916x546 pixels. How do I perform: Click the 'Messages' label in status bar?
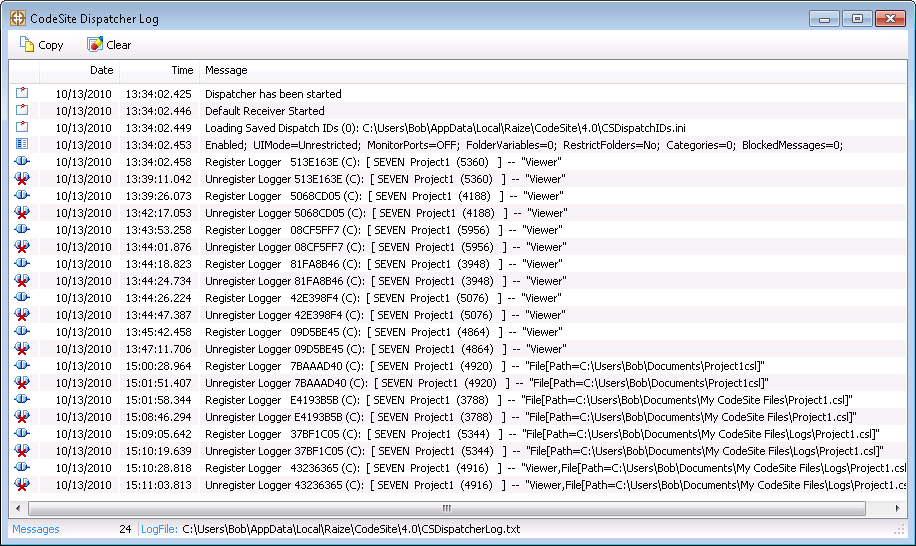pos(36,529)
